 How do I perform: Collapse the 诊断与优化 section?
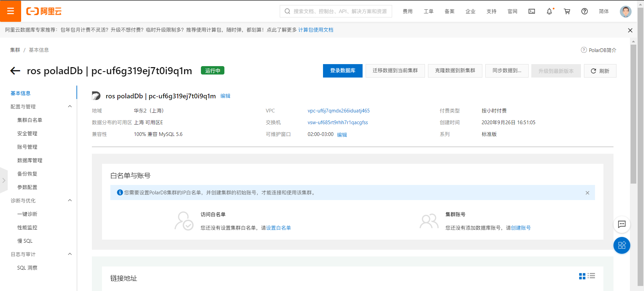tap(70, 200)
